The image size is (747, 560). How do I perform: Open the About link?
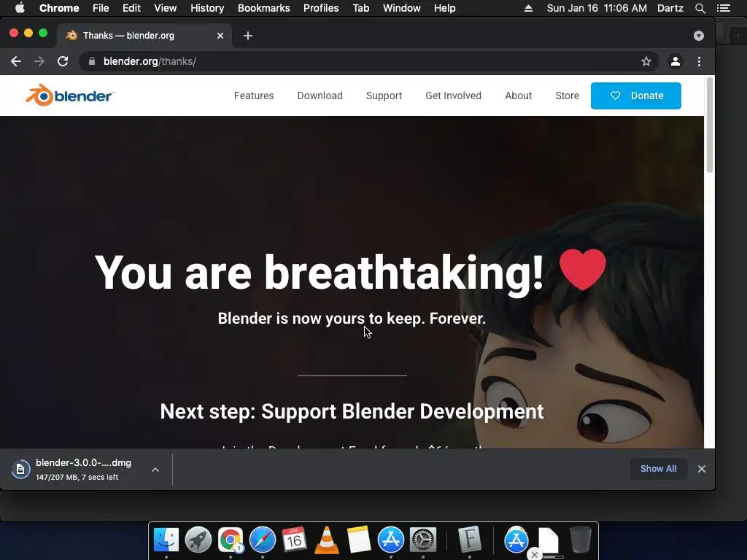(519, 96)
